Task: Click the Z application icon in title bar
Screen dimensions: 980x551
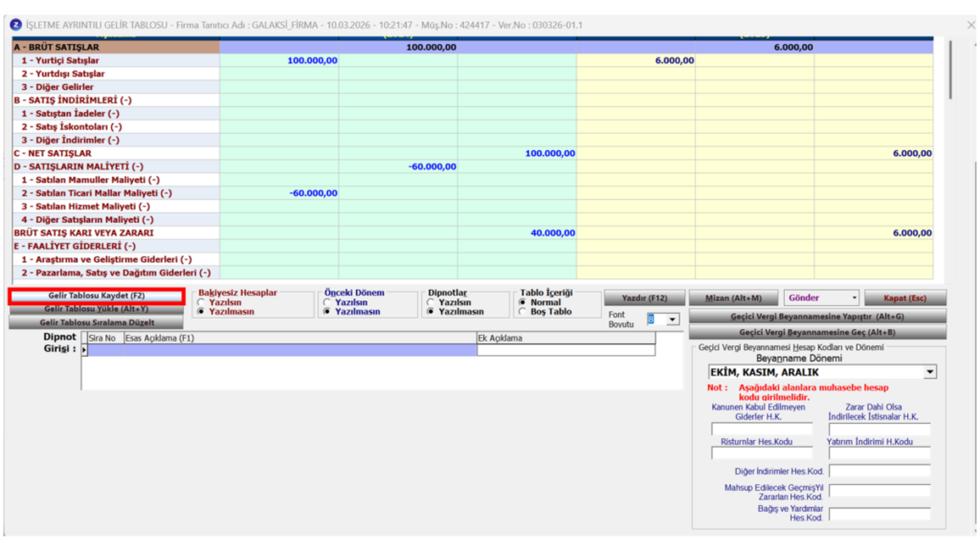Action: (15, 25)
